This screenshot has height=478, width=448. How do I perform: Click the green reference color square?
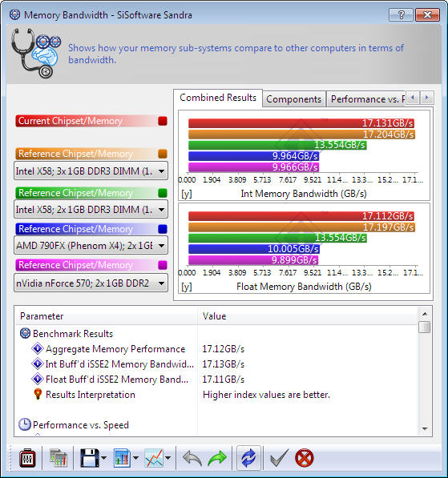[163, 193]
